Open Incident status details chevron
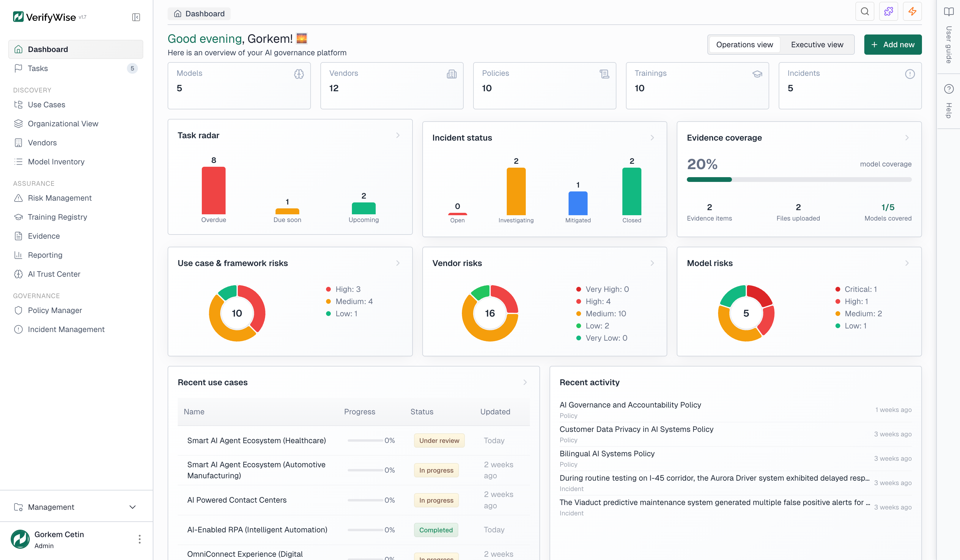960x560 pixels. pyautogui.click(x=652, y=138)
